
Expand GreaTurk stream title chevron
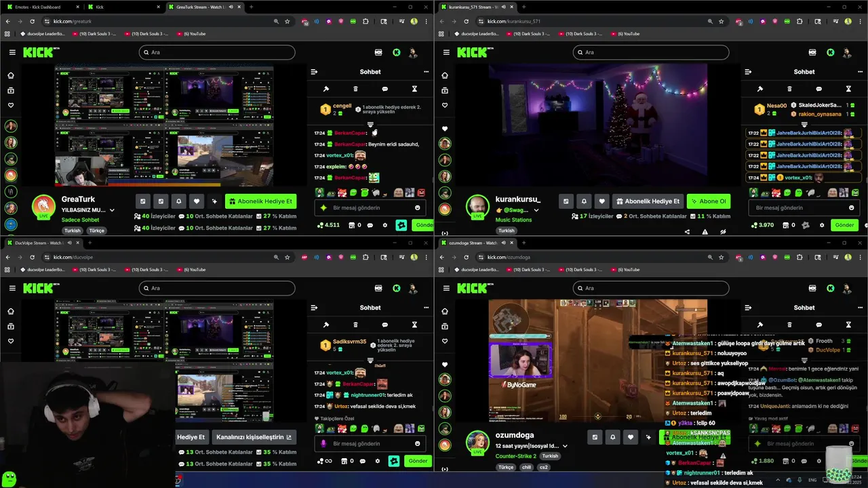(x=113, y=210)
